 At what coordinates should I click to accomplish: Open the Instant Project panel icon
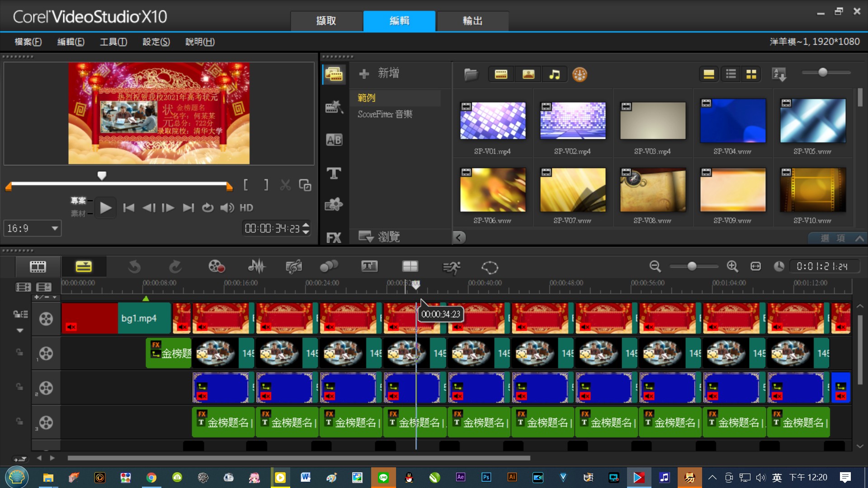[x=334, y=107]
